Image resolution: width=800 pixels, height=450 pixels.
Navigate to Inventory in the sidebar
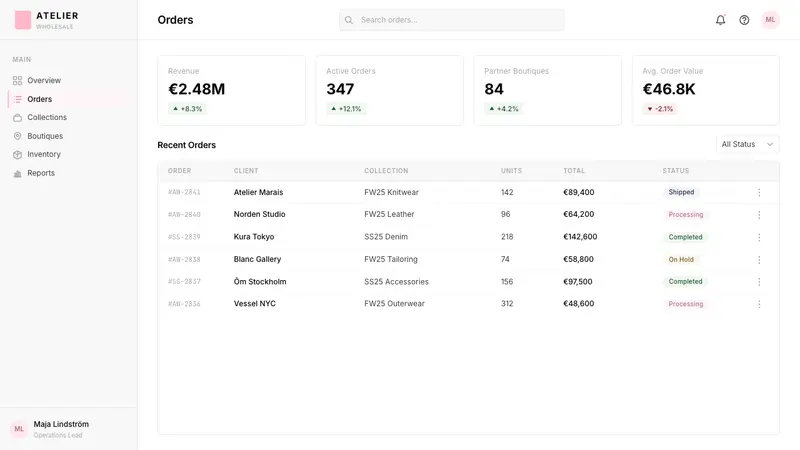pos(68,155)
